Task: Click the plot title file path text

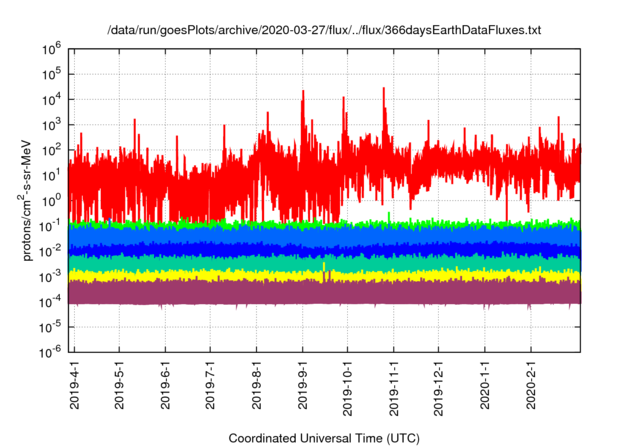Action: [x=324, y=30]
